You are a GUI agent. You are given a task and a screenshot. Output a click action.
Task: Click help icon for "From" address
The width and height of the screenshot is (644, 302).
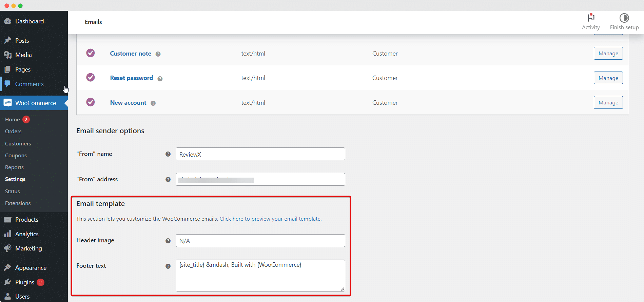[168, 179]
